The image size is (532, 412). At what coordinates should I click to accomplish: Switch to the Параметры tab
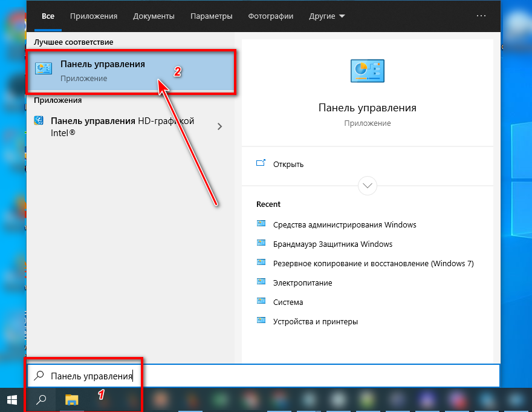point(212,16)
